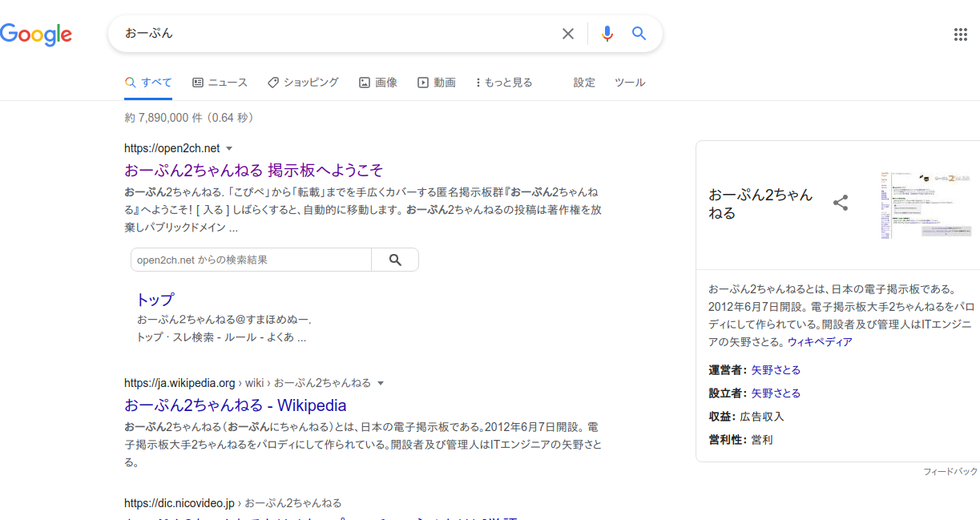Expand the もっと見る menu
Viewport: 980px width, 520px height.
click(x=504, y=83)
